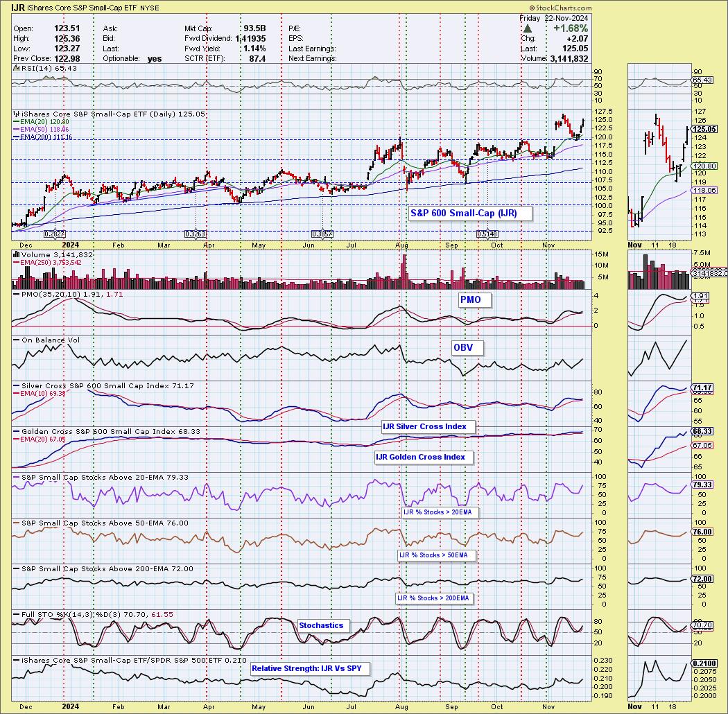Click the RSI(14) 65.43 indicator label
The width and height of the screenshot is (728, 714).
coord(44,68)
